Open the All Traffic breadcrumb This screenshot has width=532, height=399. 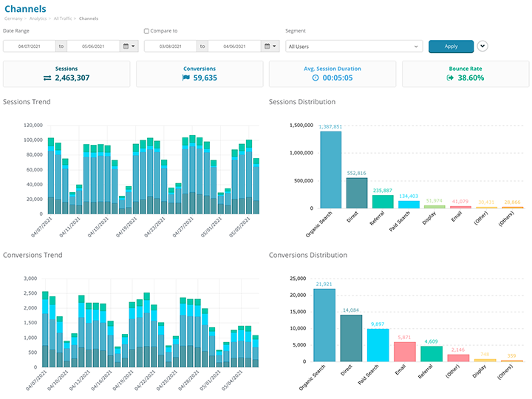62,18
